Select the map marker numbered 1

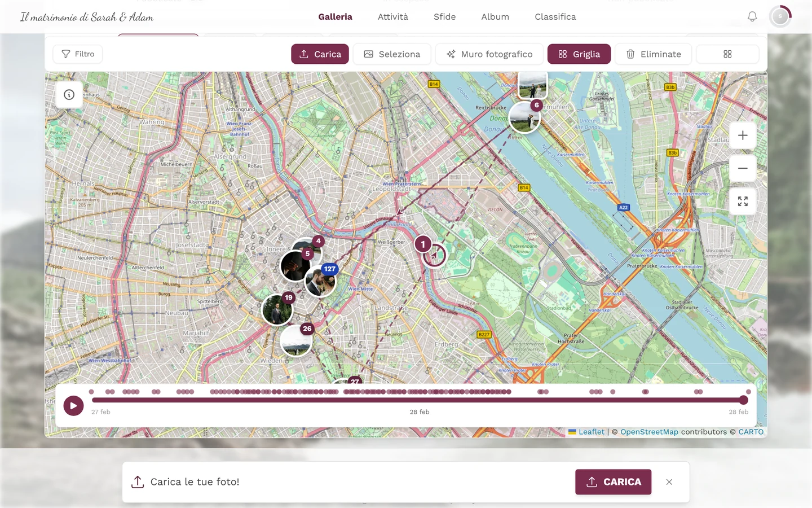(423, 244)
